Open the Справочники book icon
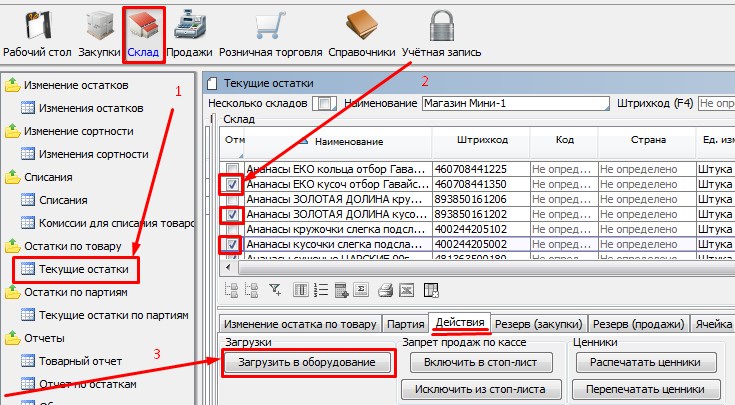The height and width of the screenshot is (405, 735). [360, 31]
